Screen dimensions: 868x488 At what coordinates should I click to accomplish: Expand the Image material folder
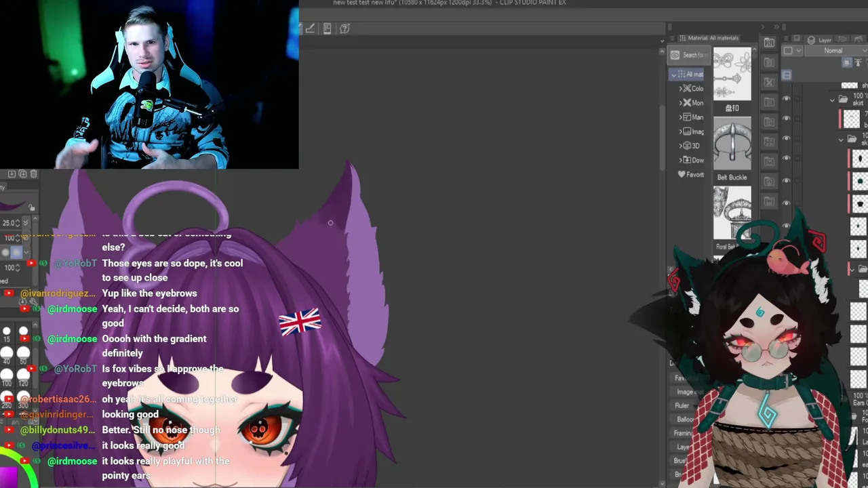tap(680, 131)
